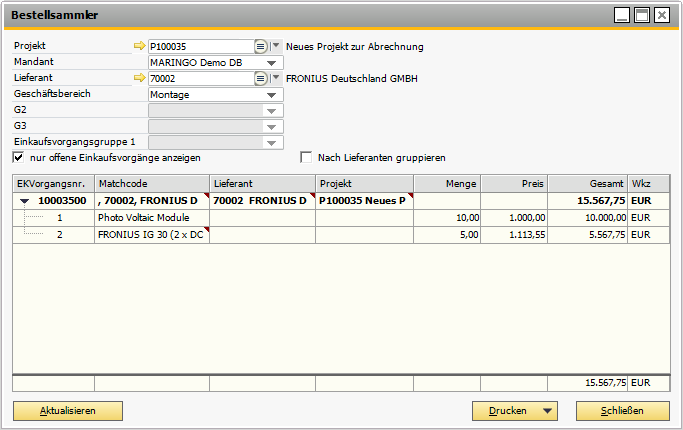Open the choose-from-list icon in Projekt field

pos(261,46)
